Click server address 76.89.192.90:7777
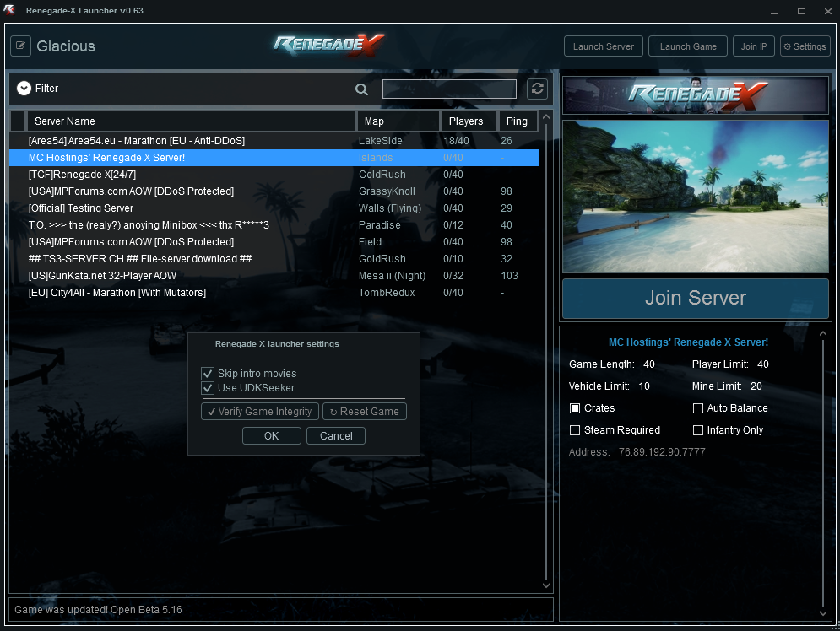Image resolution: width=840 pixels, height=631 pixels. (x=662, y=452)
